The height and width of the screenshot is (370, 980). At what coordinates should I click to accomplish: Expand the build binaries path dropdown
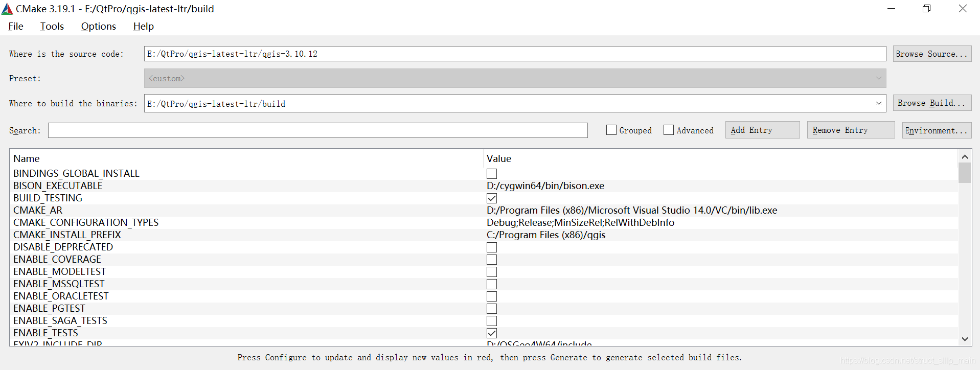tap(879, 103)
